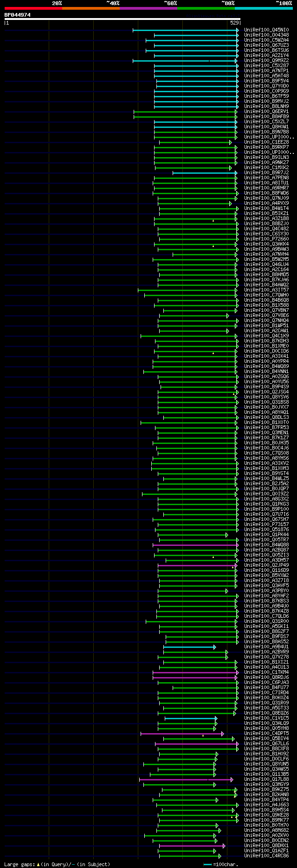The image size is (297, 868).
Task: Click label UniRef100_Q3MGY9
Action: tap(266, 785)
